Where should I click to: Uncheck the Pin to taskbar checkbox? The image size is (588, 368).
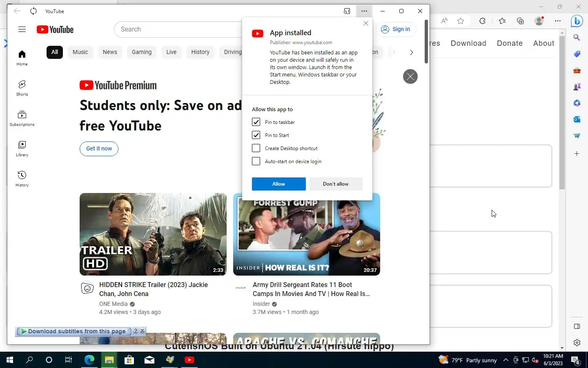(256, 122)
